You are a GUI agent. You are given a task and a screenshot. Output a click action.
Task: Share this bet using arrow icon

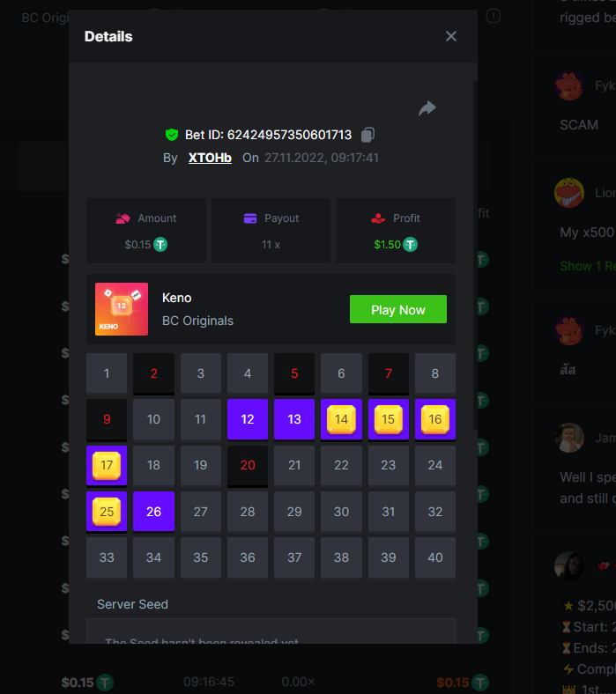(x=427, y=108)
